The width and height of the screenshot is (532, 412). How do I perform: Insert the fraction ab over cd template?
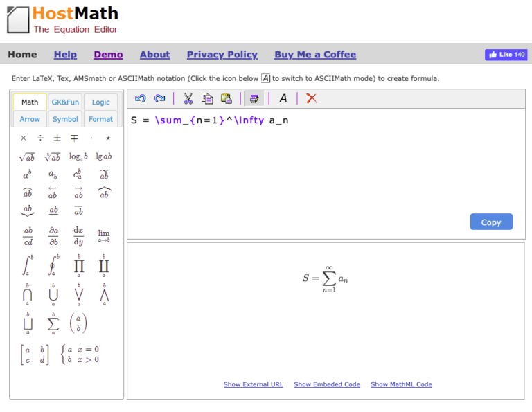tap(28, 236)
